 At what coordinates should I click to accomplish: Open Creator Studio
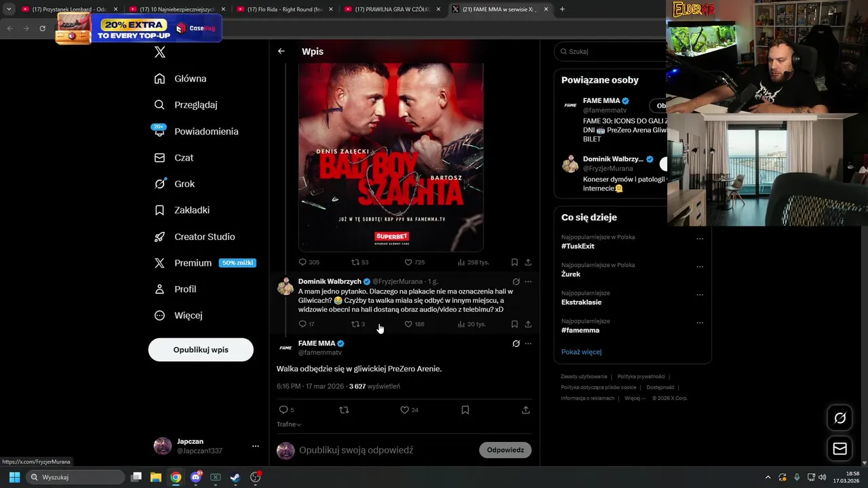tap(195, 237)
